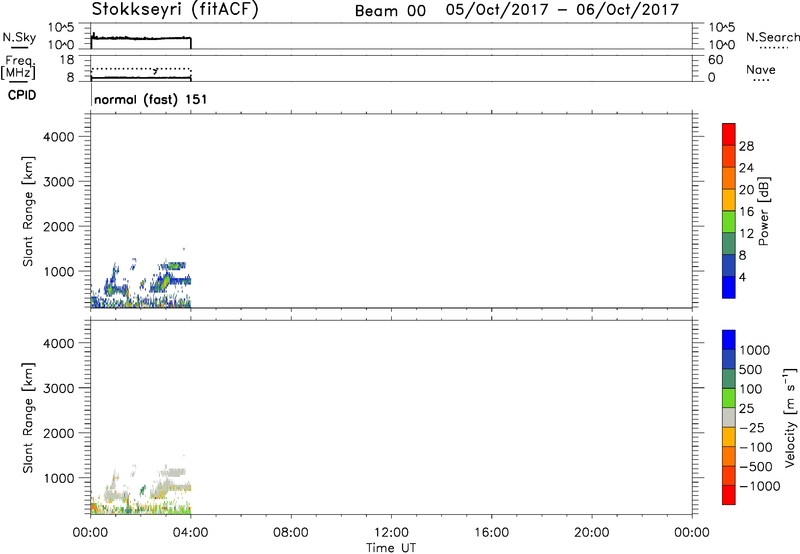Viewport: 800px width, 554px height.
Task: Click the '-25' tick on Velocity colorbar
Action: tap(751, 428)
